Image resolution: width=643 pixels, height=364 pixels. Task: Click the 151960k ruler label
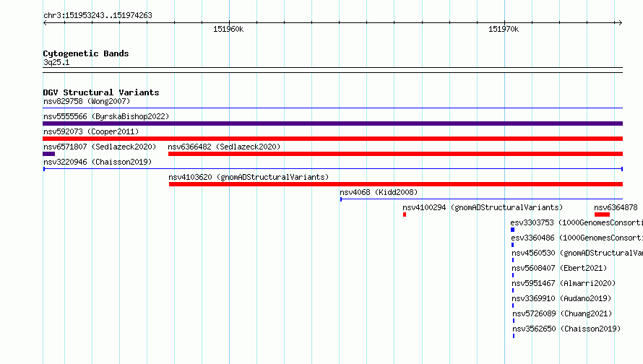point(228,29)
